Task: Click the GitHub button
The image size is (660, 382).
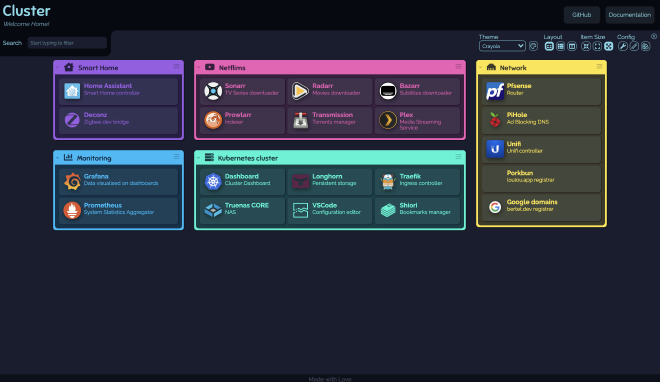Action: point(581,15)
